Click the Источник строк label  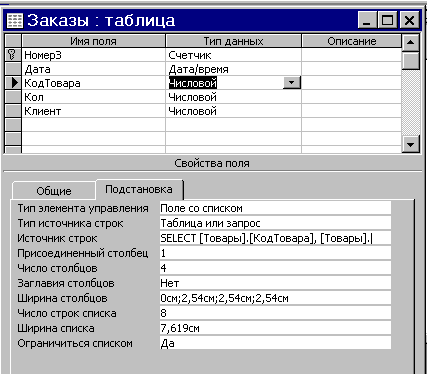coord(57,238)
